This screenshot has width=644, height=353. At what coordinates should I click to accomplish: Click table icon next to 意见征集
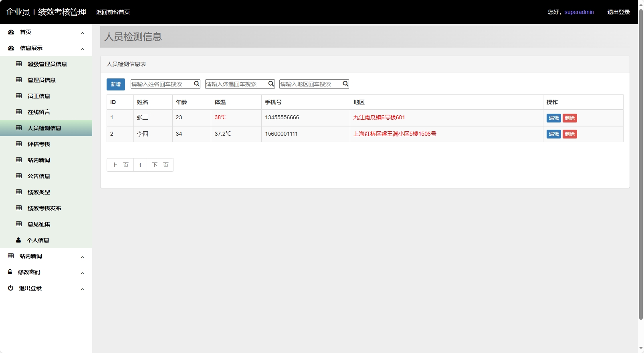coord(19,224)
